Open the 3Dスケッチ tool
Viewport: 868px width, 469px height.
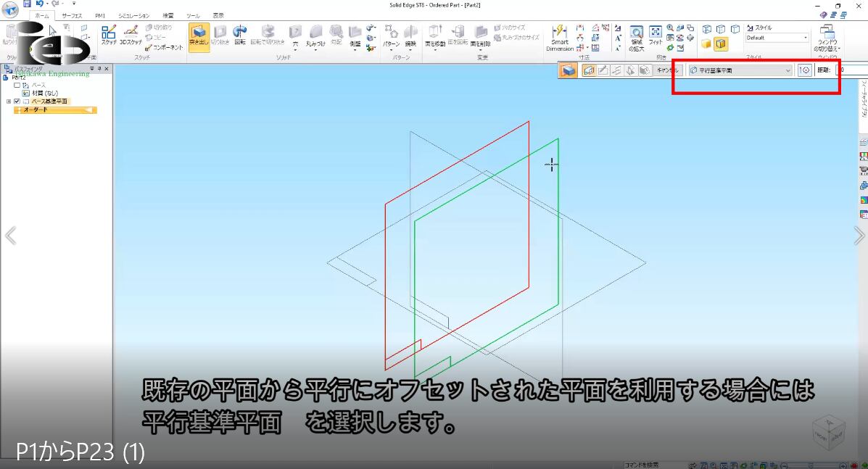131,36
